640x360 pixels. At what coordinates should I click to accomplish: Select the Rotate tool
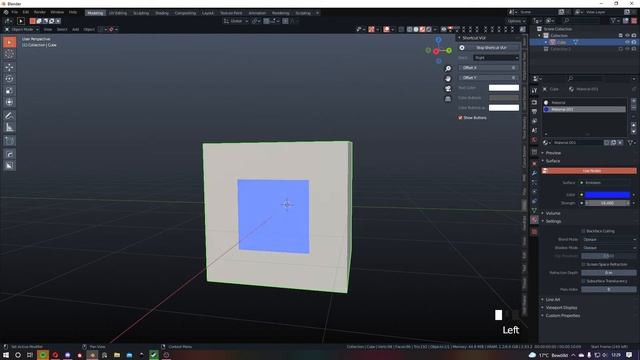point(9,79)
